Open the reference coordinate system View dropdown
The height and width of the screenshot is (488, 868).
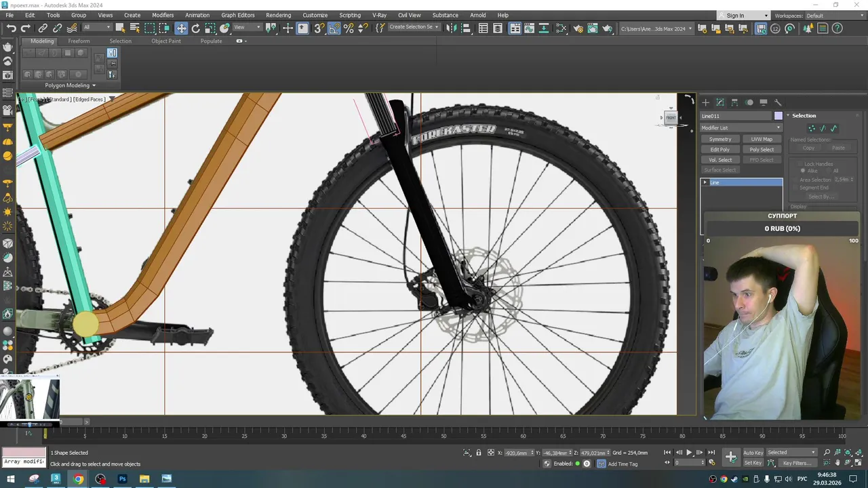(247, 28)
